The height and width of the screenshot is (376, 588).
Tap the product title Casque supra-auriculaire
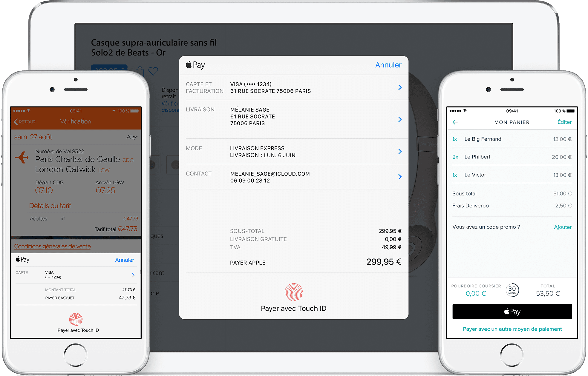154,48
